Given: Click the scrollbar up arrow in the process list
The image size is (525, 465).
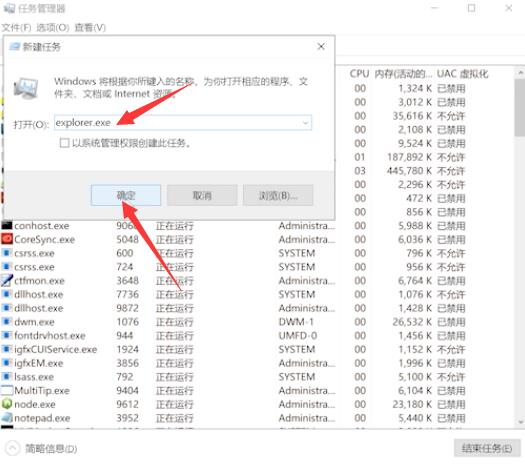Looking at the screenshot, I should pyautogui.click(x=520, y=72).
